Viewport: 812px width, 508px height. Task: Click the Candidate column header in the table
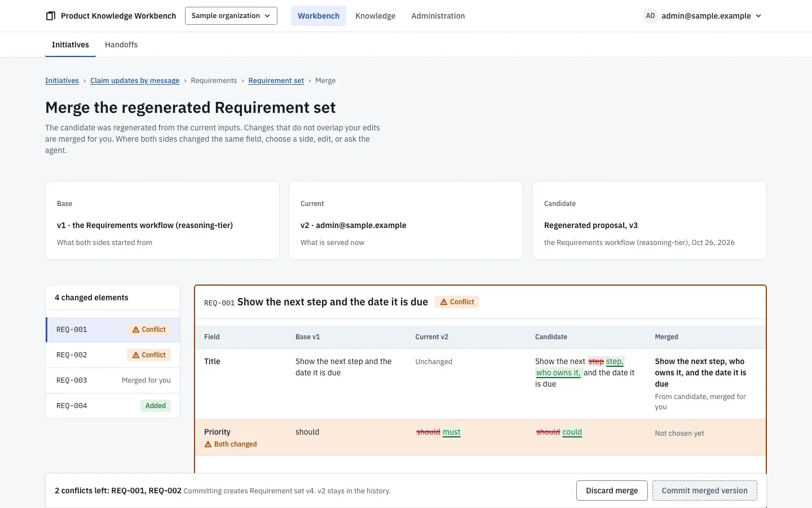point(551,337)
